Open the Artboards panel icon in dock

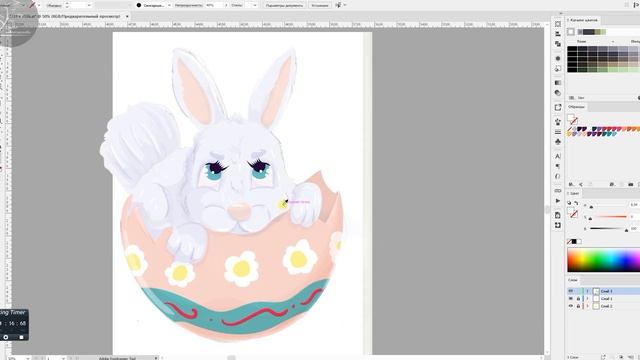click(558, 225)
